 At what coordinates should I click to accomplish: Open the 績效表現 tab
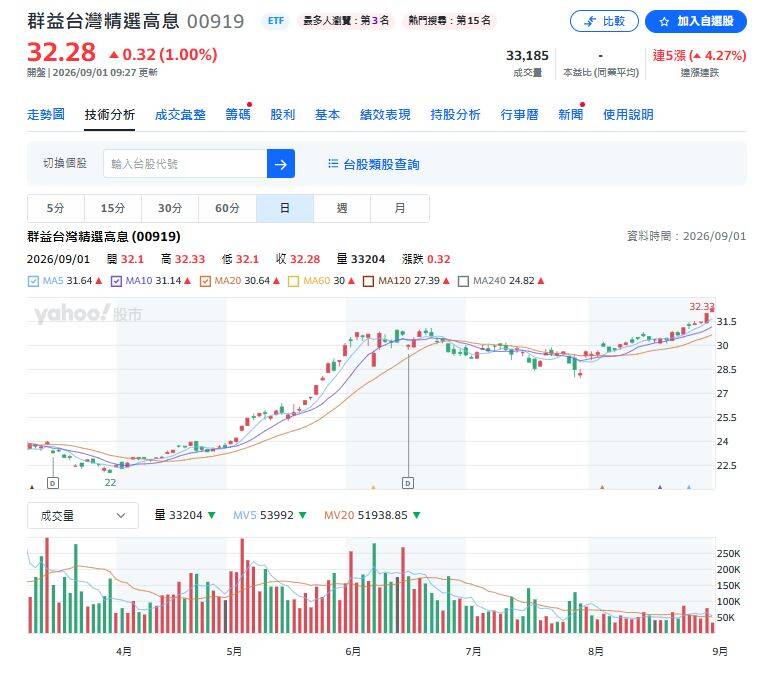385,115
